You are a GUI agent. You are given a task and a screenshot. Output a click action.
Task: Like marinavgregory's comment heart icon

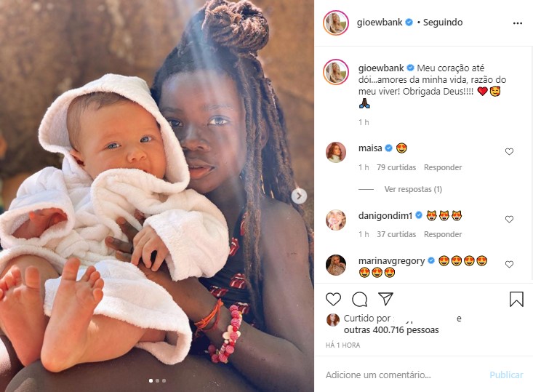pos(509,264)
